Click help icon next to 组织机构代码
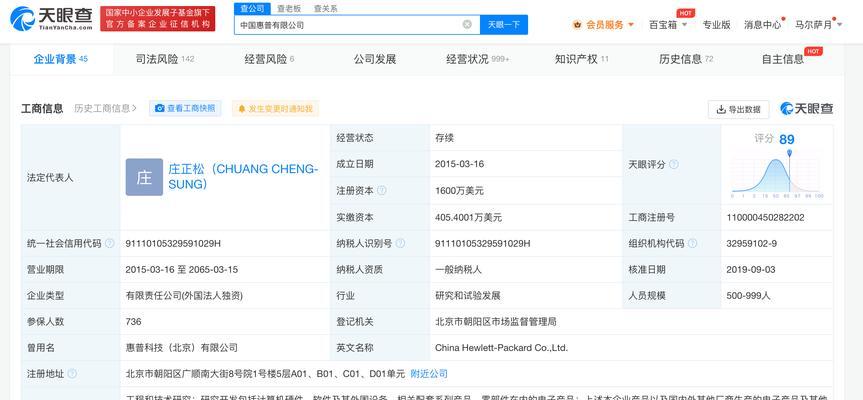The height and width of the screenshot is (400, 863). tap(692, 243)
